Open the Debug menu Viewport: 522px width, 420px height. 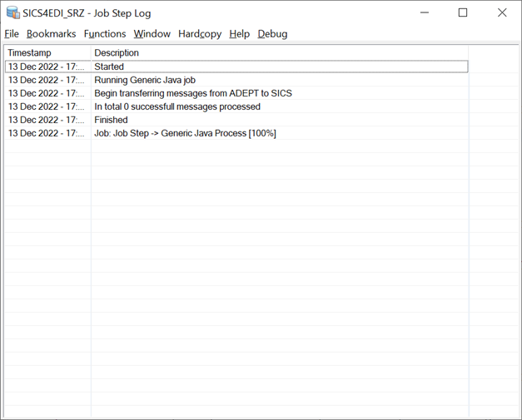click(272, 34)
